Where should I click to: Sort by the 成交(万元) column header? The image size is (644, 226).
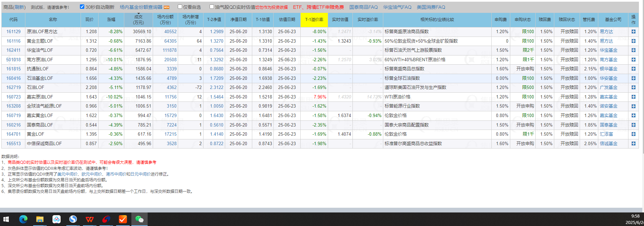point(138,20)
